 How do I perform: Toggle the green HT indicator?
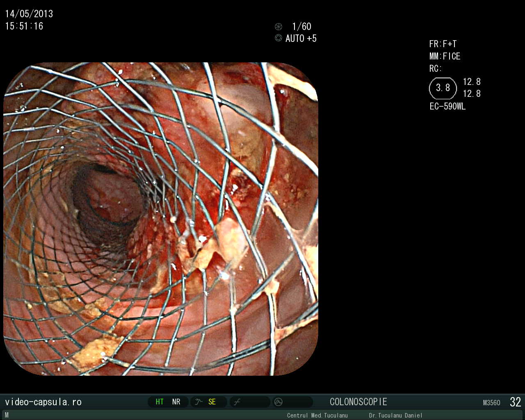click(160, 402)
